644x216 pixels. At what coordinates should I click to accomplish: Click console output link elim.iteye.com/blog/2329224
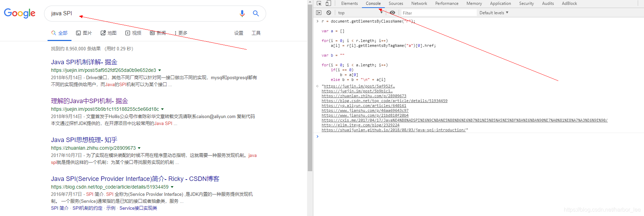[361, 125]
